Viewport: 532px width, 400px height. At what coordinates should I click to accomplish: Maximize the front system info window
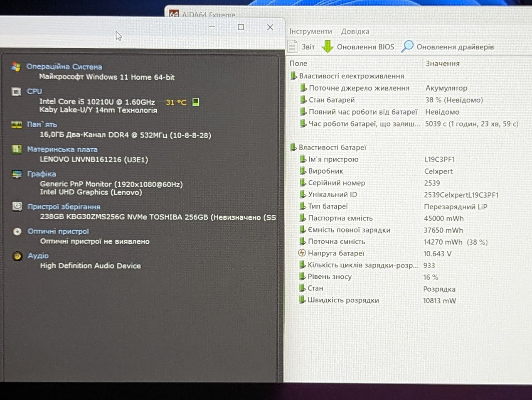241,27
